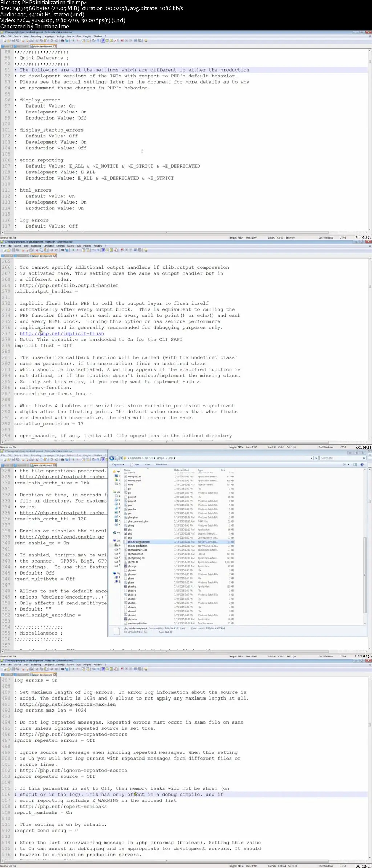Open the php.net/ignore-repeated-errors link
The width and height of the screenshot is (372, 868).
(x=73, y=734)
